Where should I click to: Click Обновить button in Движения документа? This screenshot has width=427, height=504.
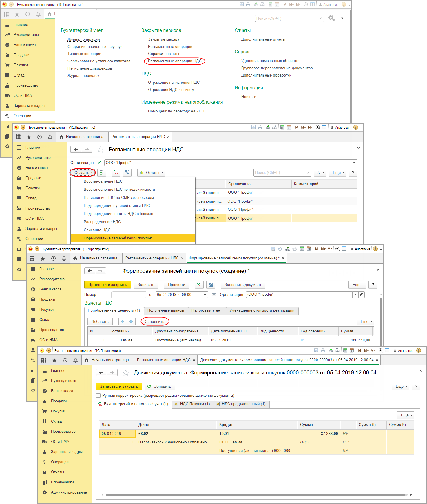pyautogui.click(x=160, y=386)
